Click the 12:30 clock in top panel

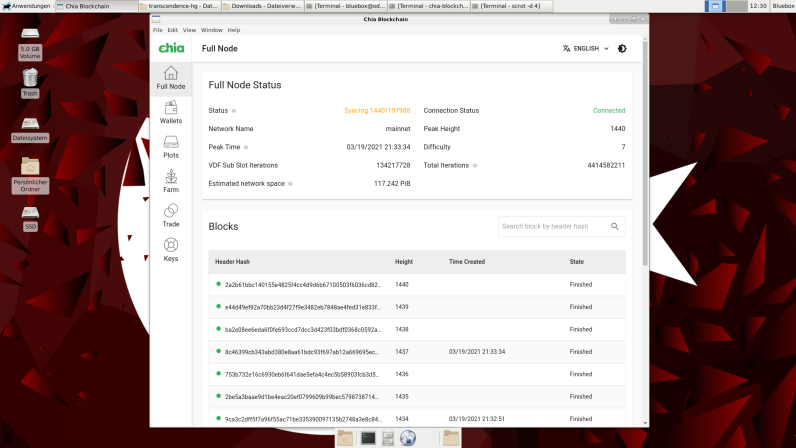coord(758,6)
